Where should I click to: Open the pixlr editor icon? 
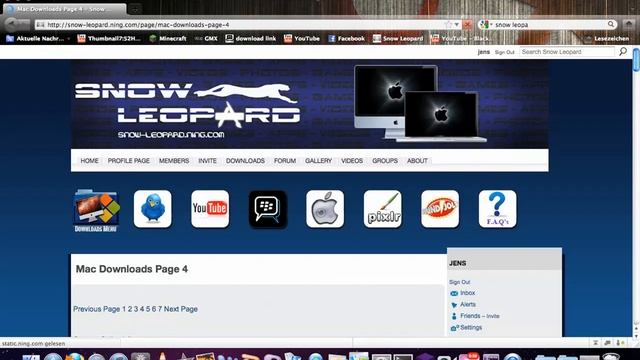tap(382, 209)
